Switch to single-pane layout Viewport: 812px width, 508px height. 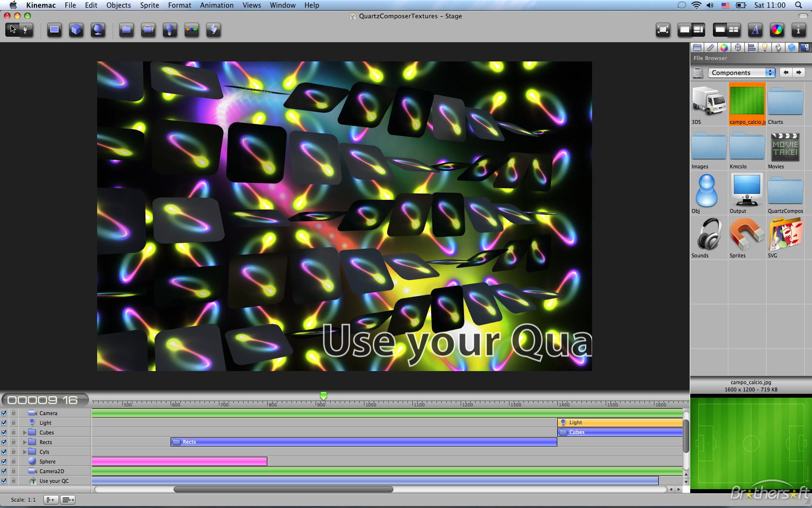click(x=684, y=30)
